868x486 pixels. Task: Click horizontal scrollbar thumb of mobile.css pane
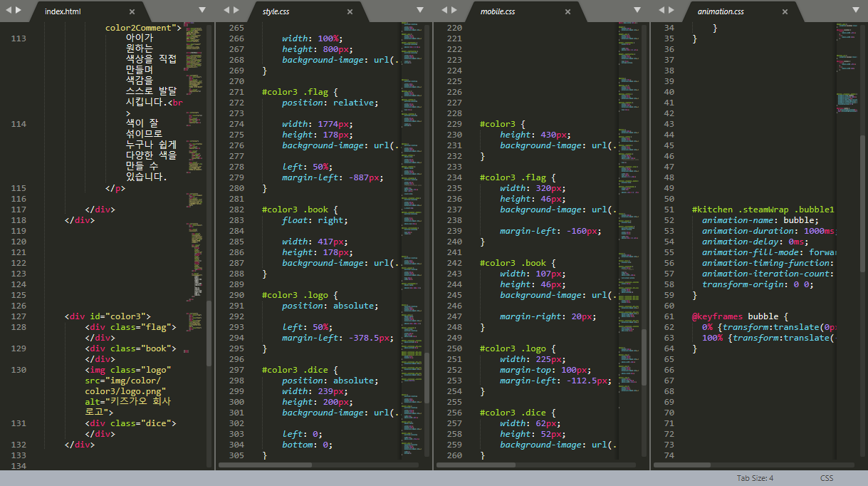[476, 465]
